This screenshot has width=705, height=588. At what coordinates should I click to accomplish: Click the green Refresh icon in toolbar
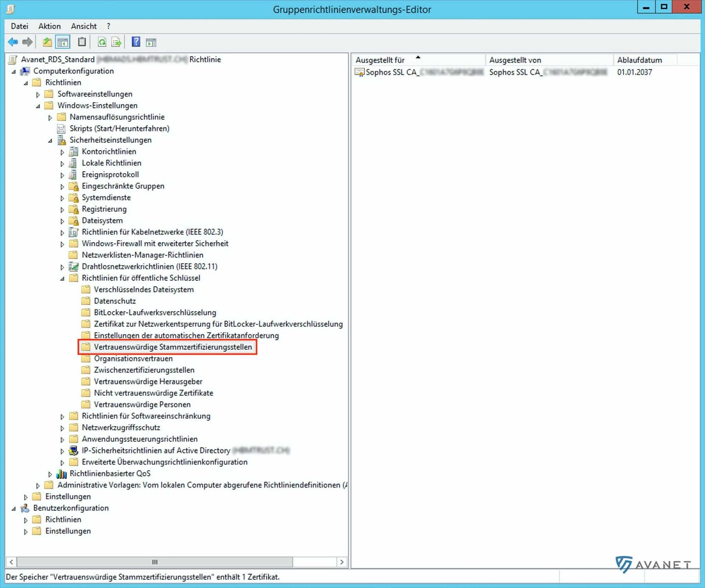tap(102, 42)
